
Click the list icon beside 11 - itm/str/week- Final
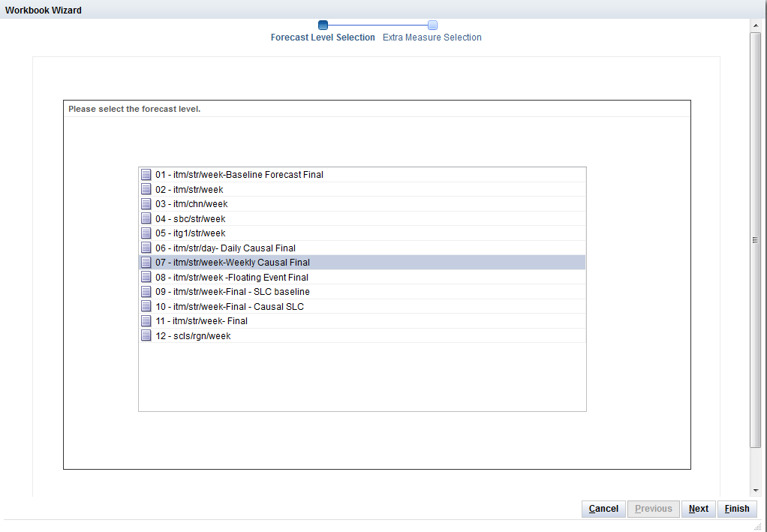coord(146,321)
